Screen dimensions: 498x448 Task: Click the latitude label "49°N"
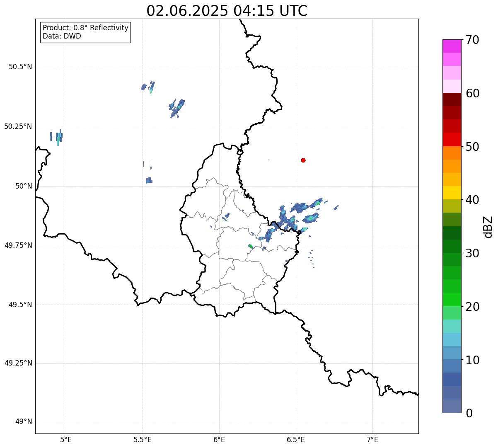[24, 422]
